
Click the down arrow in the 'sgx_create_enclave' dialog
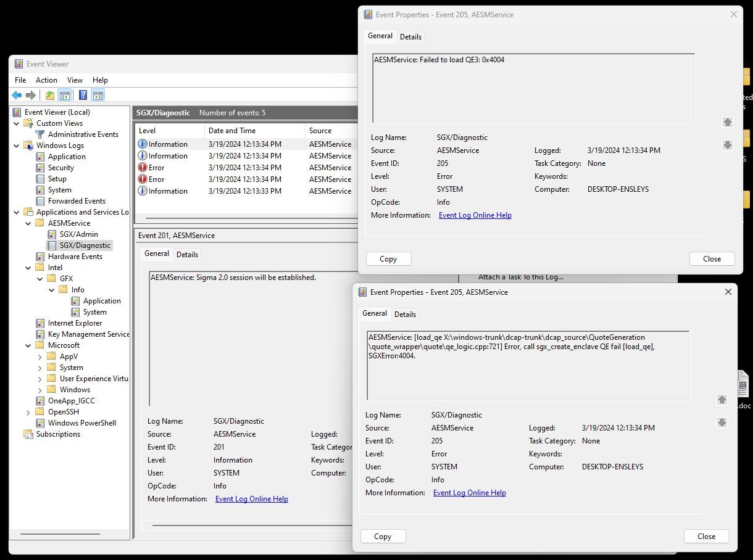[722, 422]
